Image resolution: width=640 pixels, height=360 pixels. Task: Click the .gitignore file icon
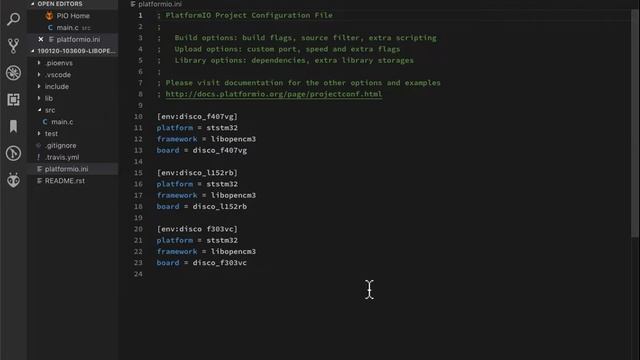38,145
